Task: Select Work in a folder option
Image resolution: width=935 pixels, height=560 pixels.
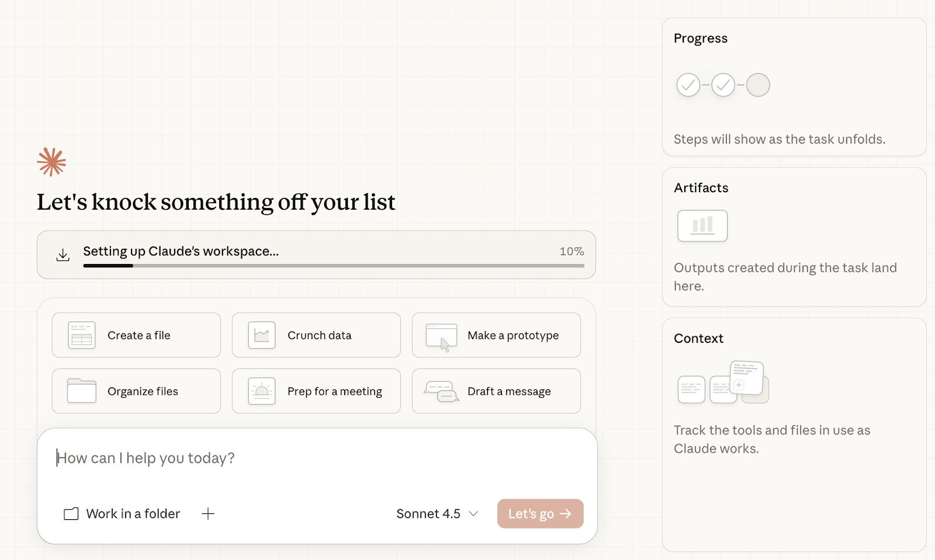Action: pyautogui.click(x=122, y=514)
